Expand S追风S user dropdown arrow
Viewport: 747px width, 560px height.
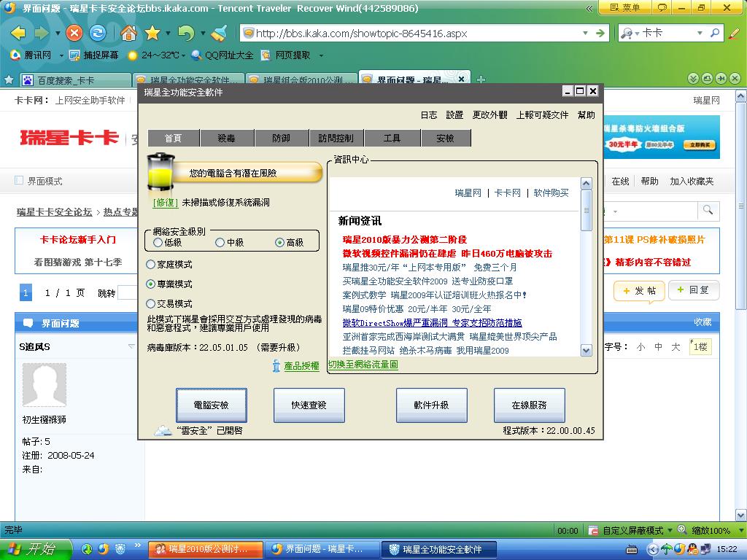pyautogui.click(x=131, y=346)
